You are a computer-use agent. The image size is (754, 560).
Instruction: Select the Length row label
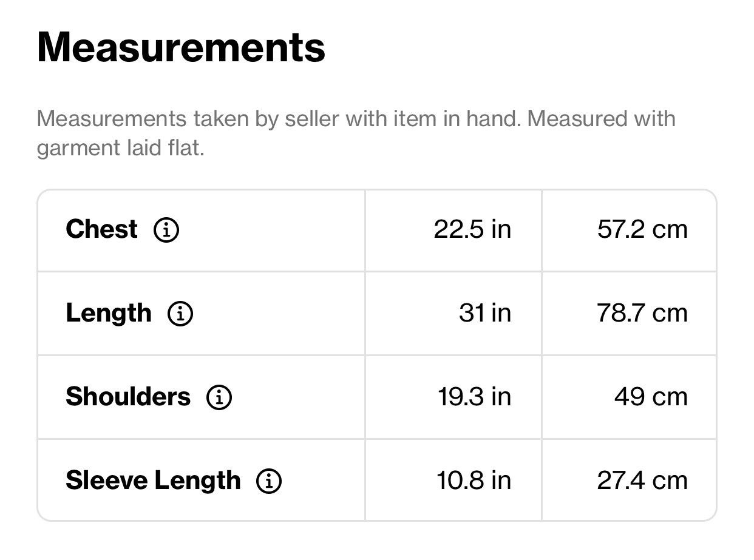(109, 313)
